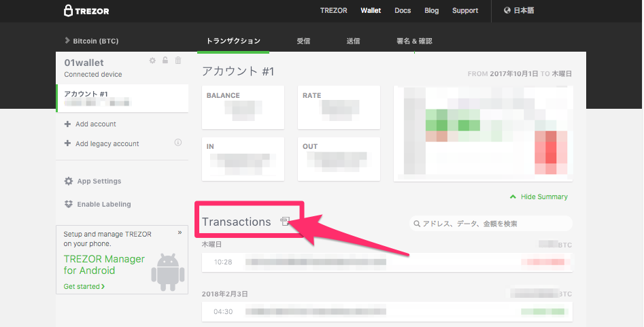Image resolution: width=644 pixels, height=327 pixels.
Task: Click Get started link
Action: point(84,286)
